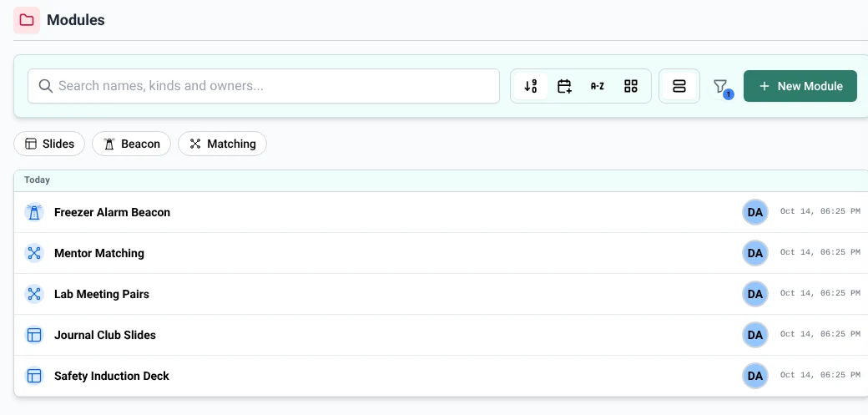
Task: Sort modules alphabetically A-Z
Action: (x=598, y=86)
